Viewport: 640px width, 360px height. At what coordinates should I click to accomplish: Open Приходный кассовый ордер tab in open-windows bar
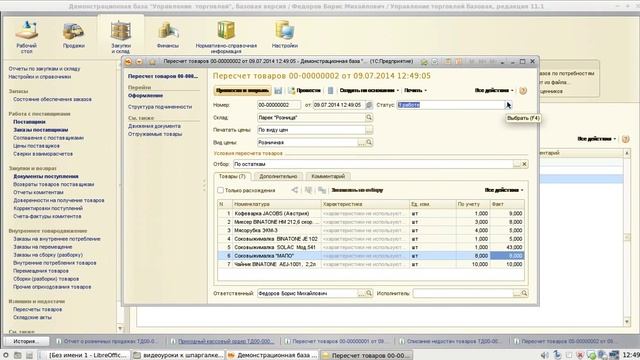222,341
